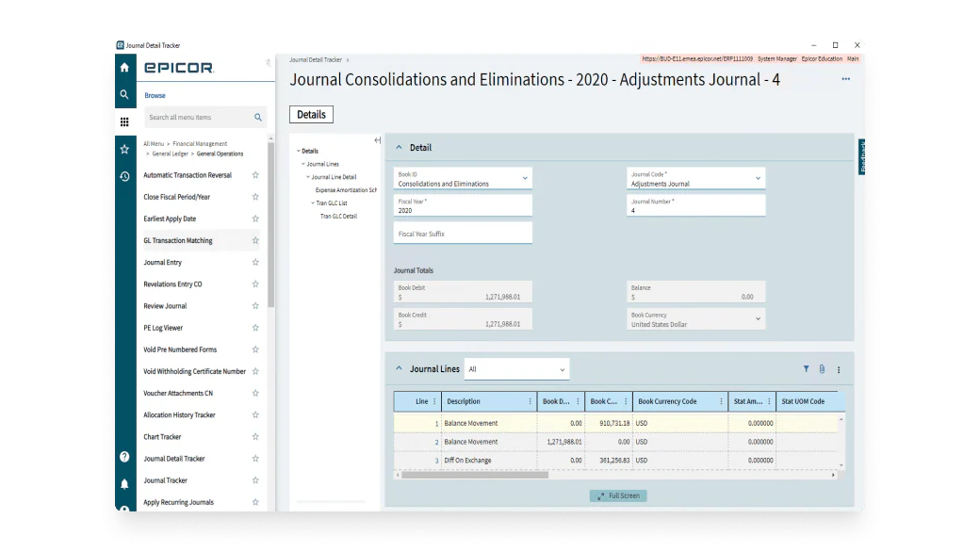980x551 pixels.
Task: Click the sidebar menu vertical scrollbar
Action: tap(270, 225)
